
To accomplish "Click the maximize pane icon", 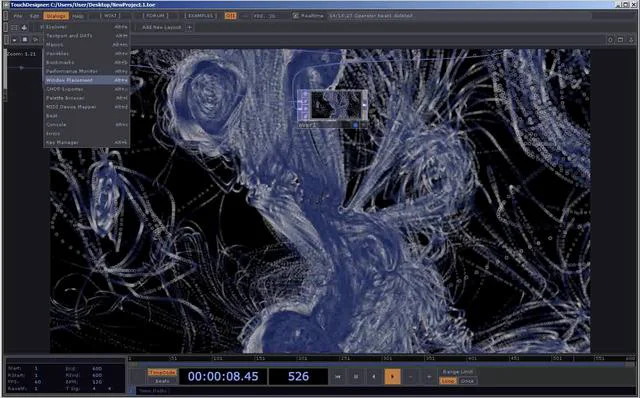I will (x=620, y=40).
